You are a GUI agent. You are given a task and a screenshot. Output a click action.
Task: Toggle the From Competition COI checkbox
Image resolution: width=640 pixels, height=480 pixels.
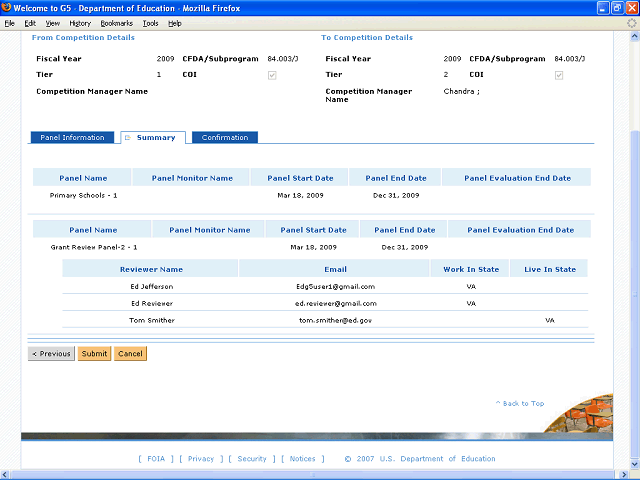click(272, 75)
